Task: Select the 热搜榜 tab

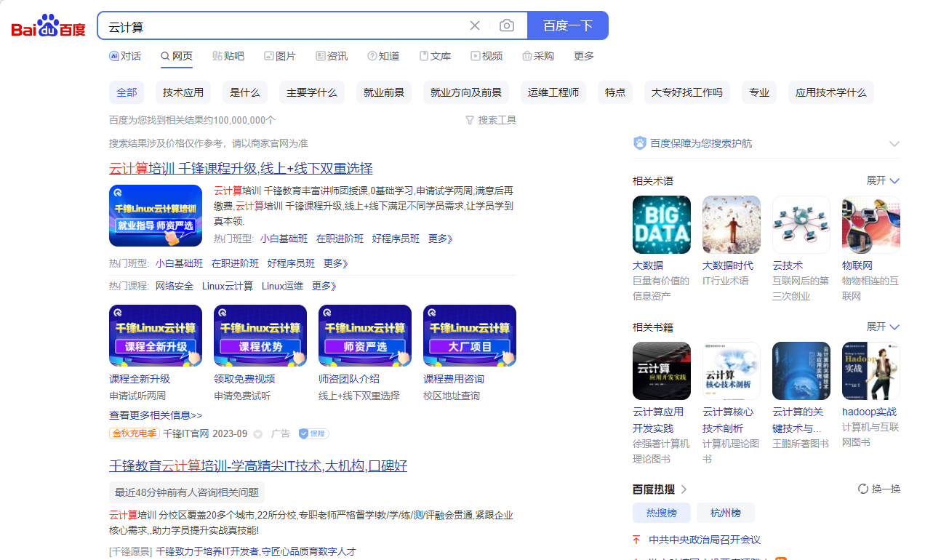Action: point(662,513)
